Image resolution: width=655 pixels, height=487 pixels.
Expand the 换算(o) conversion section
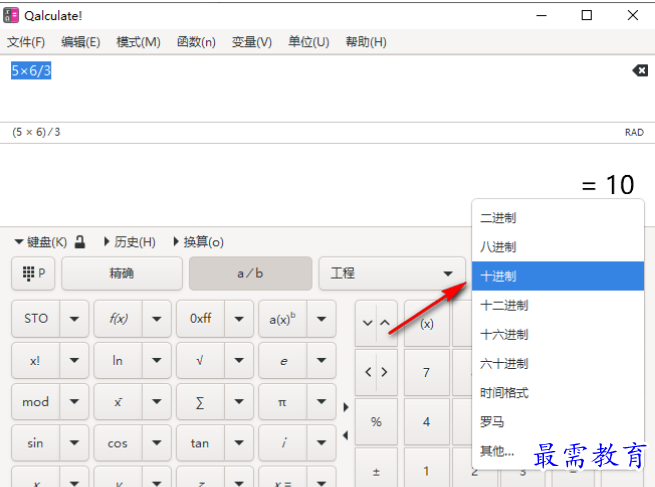click(x=199, y=242)
